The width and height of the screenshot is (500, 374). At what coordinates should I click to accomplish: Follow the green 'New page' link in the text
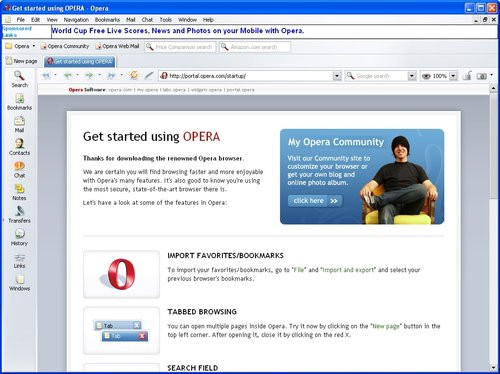pos(386,326)
